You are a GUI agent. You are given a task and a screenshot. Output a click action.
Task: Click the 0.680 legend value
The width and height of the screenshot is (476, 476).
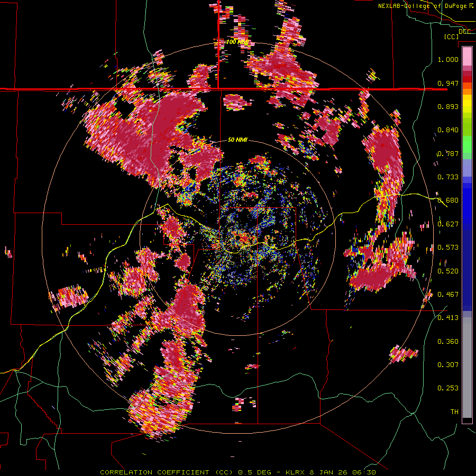tap(448, 200)
